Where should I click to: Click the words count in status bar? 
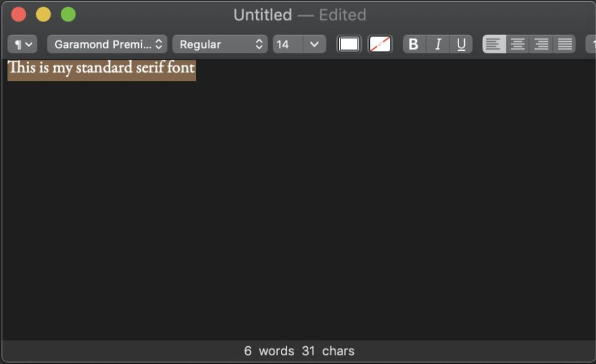coord(269,351)
